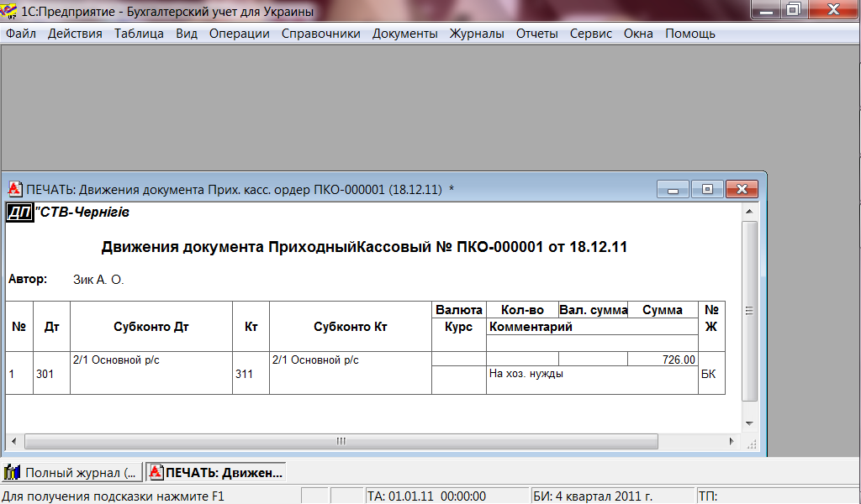Switch to Полный журнал window tab
861x504 pixels.
[x=71, y=472]
